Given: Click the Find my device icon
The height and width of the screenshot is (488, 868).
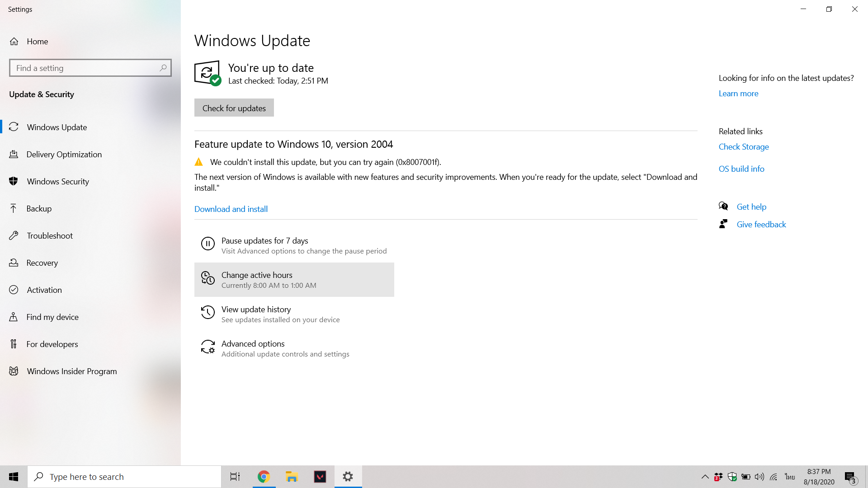Looking at the screenshot, I should coord(14,317).
